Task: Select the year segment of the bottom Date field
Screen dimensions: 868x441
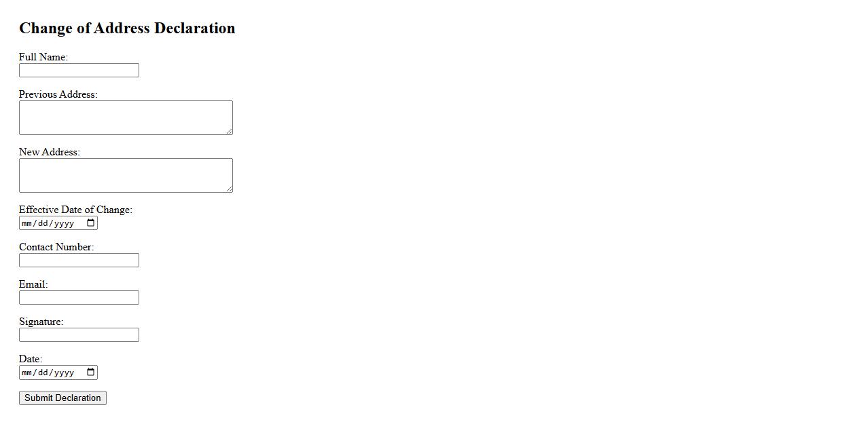Action: pos(64,372)
